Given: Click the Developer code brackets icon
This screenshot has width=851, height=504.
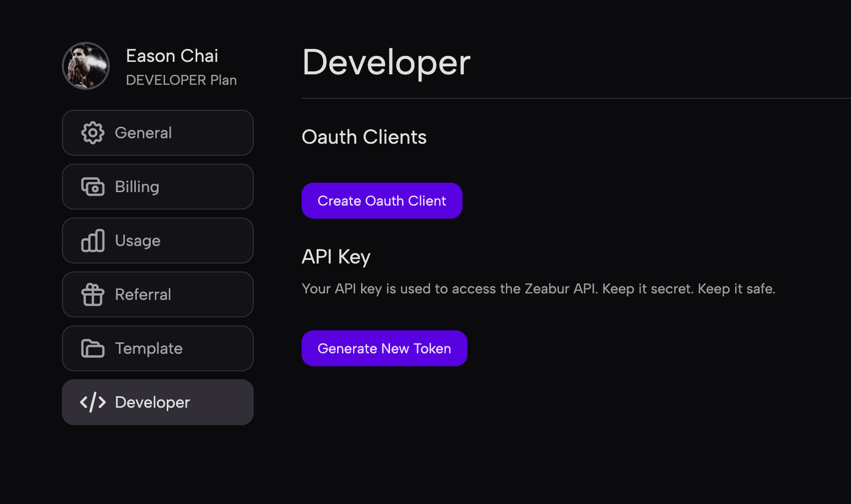Looking at the screenshot, I should pos(93,402).
